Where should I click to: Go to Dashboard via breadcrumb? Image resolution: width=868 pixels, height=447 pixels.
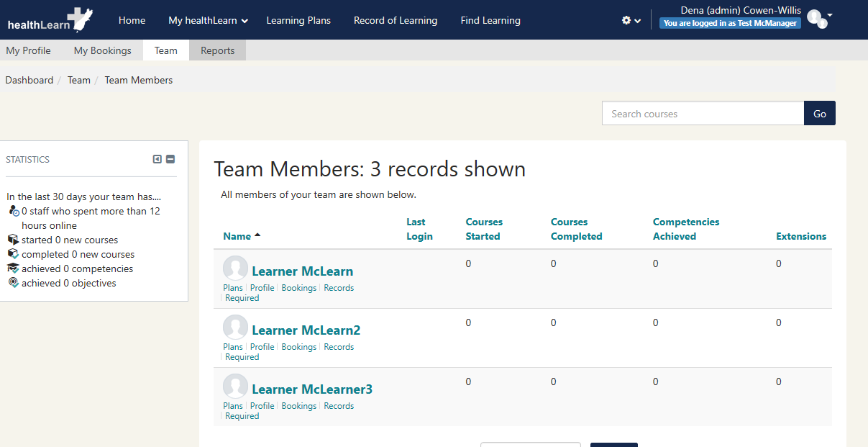29,80
